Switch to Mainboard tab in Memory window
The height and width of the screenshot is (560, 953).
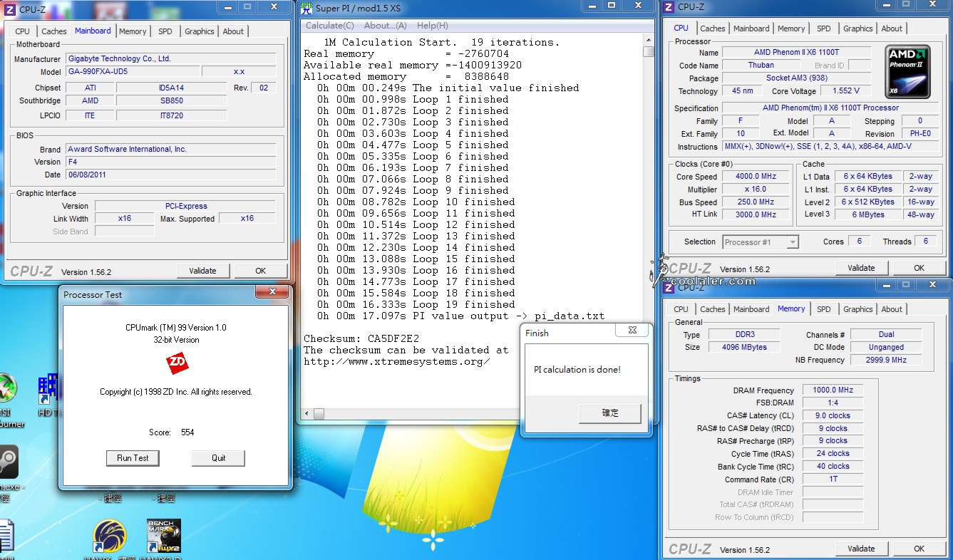pyautogui.click(x=751, y=309)
